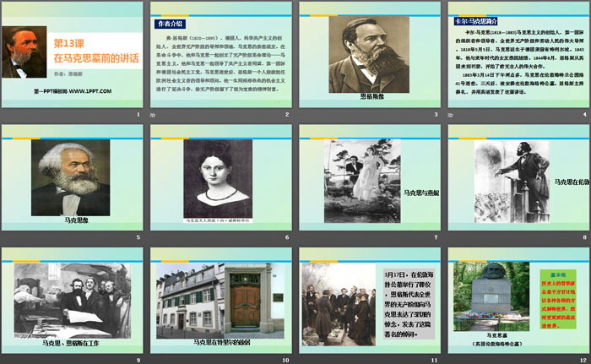Select the 卡尔·马克思简介 slide thumbnail
Image resolution: width=591 pixels, height=364 pixels.
518,55
